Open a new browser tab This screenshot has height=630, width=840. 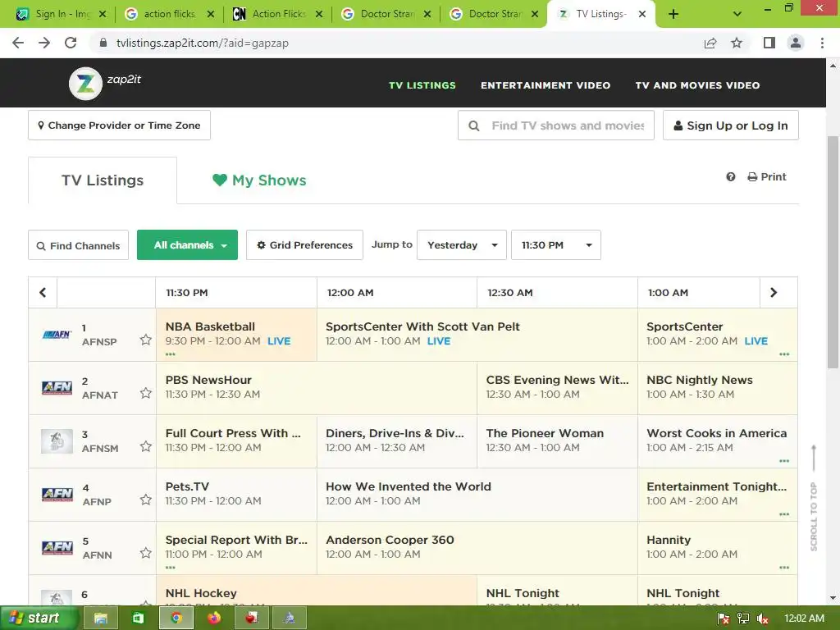[x=673, y=14]
